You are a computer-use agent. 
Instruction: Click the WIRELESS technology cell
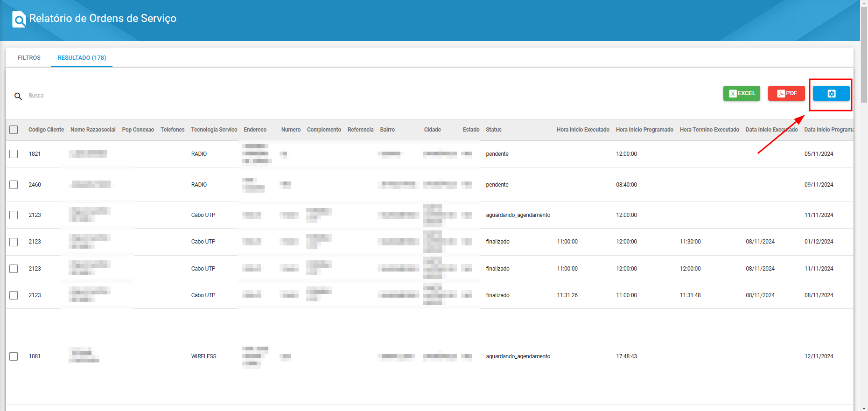click(x=204, y=356)
